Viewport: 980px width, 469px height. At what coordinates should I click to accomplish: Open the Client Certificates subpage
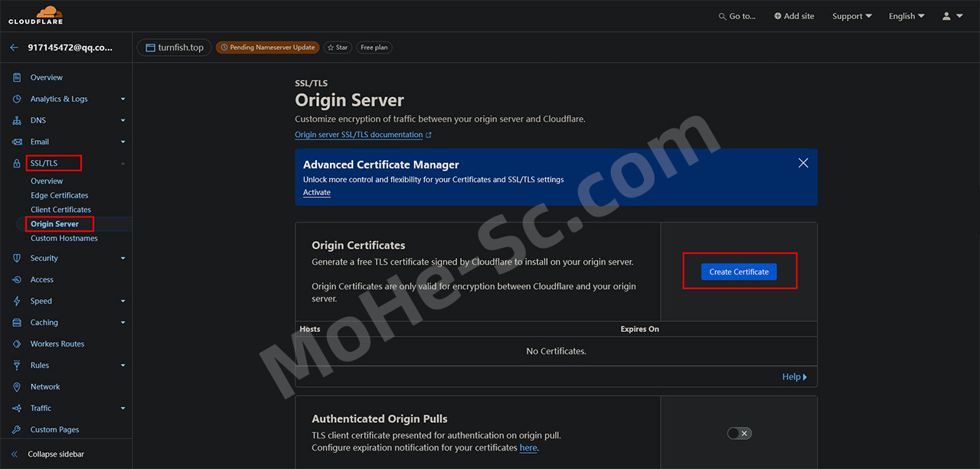point(60,210)
